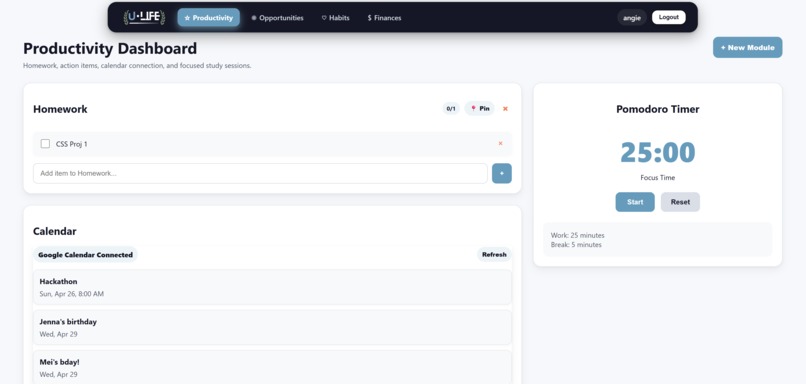This screenshot has height=384, width=806.
Task: Click the CSS Proj 1 item text
Action: [x=71, y=144]
